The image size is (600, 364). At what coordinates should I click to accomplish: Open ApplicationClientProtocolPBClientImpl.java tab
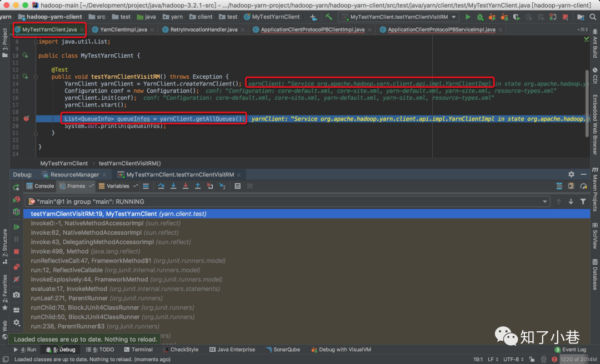312,29
